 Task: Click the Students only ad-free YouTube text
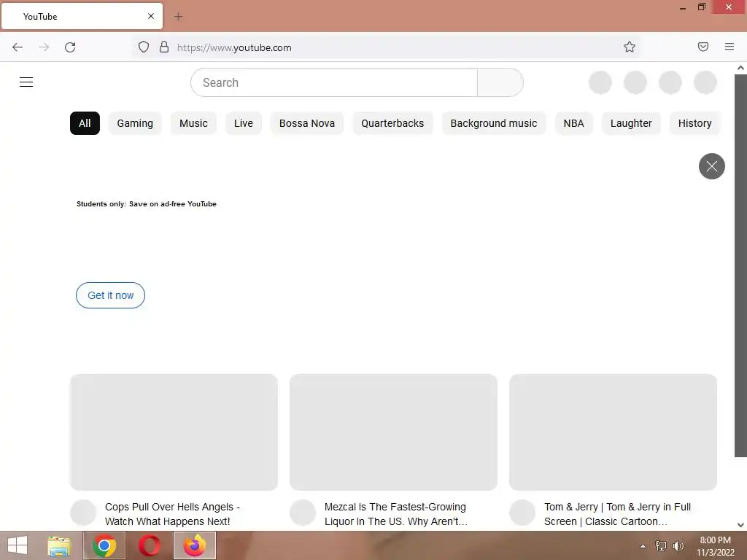click(146, 204)
